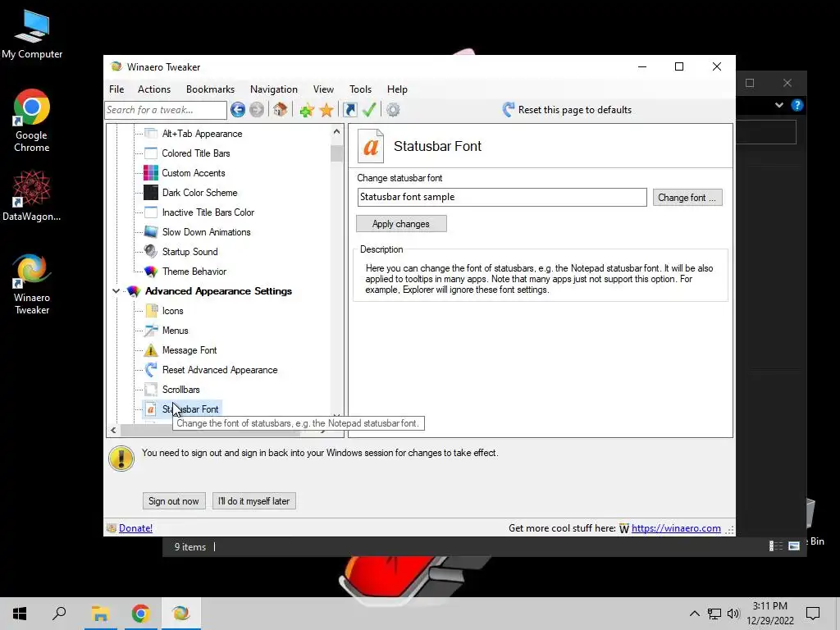The width and height of the screenshot is (840, 630).
Task: Open Google Chrome desktop shortcut
Action: [x=32, y=121]
